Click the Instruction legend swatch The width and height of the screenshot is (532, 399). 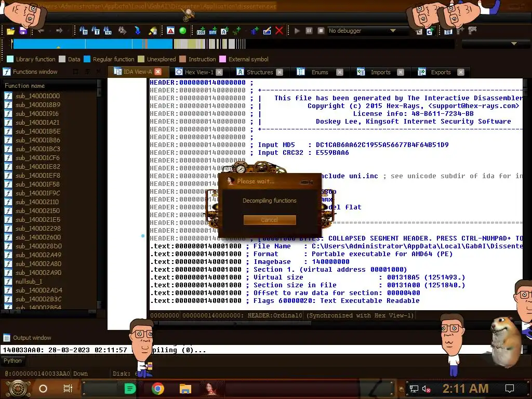(x=182, y=59)
